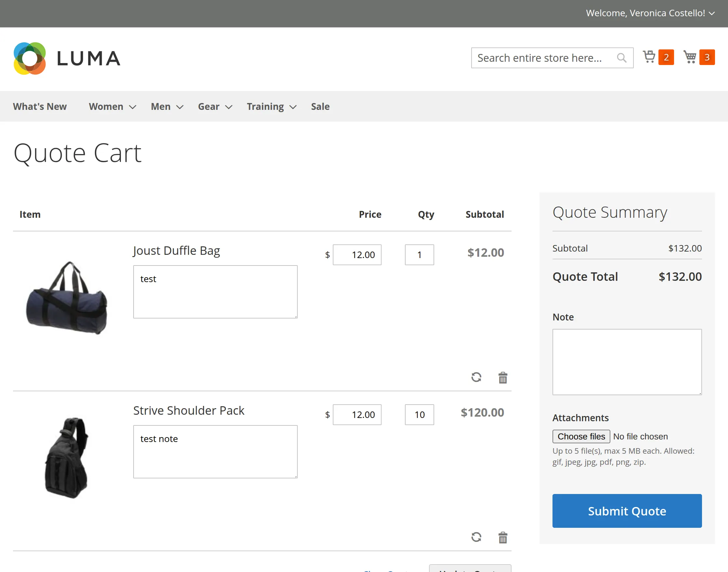Click the Joust Duffle Bag price field
This screenshot has height=572, width=728.
point(357,255)
